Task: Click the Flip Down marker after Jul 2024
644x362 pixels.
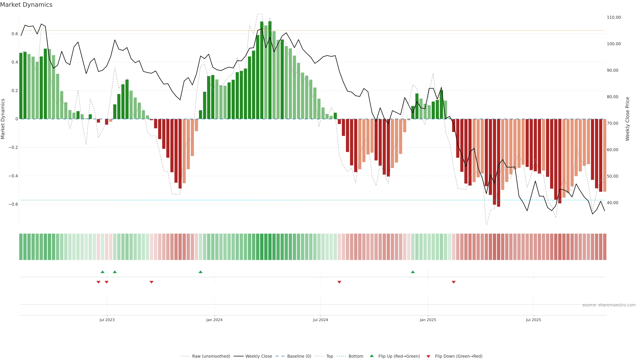Action: pyautogui.click(x=339, y=282)
